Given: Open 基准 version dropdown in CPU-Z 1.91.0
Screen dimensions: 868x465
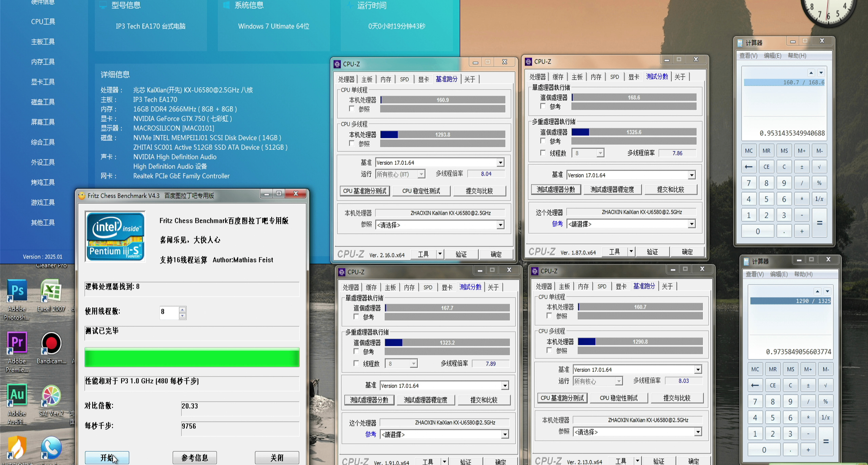Looking at the screenshot, I should (505, 386).
